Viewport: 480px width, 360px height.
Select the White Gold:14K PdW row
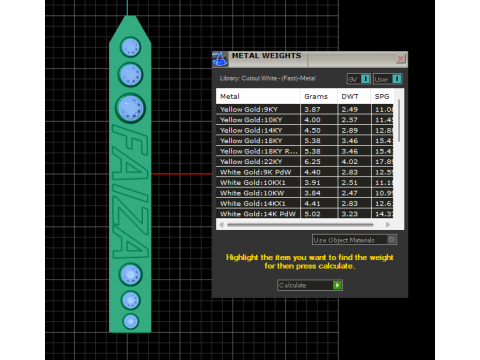[305, 214]
